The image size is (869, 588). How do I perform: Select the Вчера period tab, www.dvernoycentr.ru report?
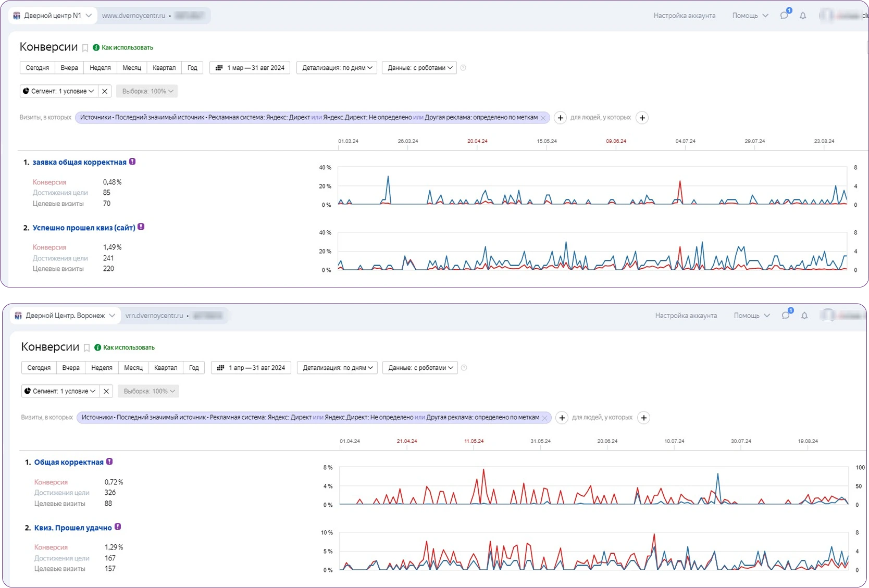coord(69,68)
